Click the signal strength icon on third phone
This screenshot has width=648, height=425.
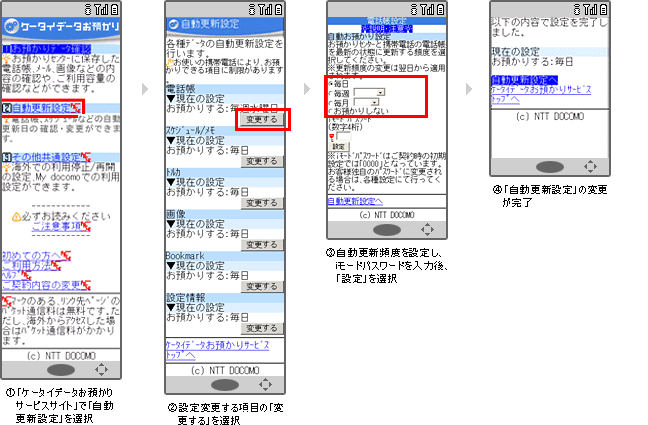point(427,9)
